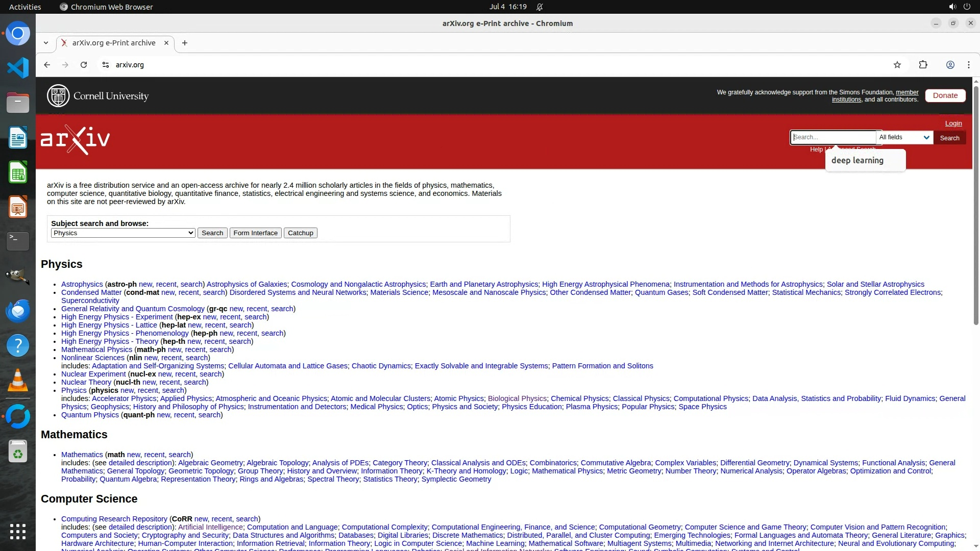Launch Visual Studio Code from dock

point(18,68)
